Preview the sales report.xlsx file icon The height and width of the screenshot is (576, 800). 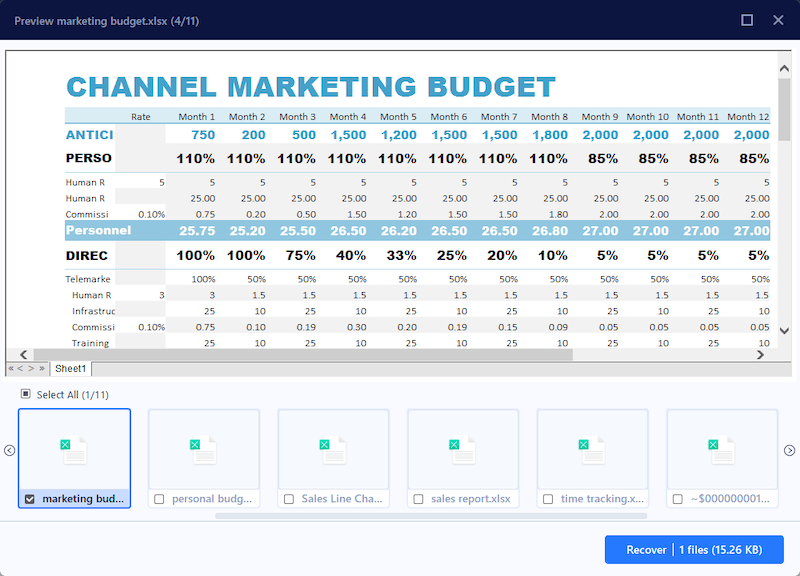[463, 450]
